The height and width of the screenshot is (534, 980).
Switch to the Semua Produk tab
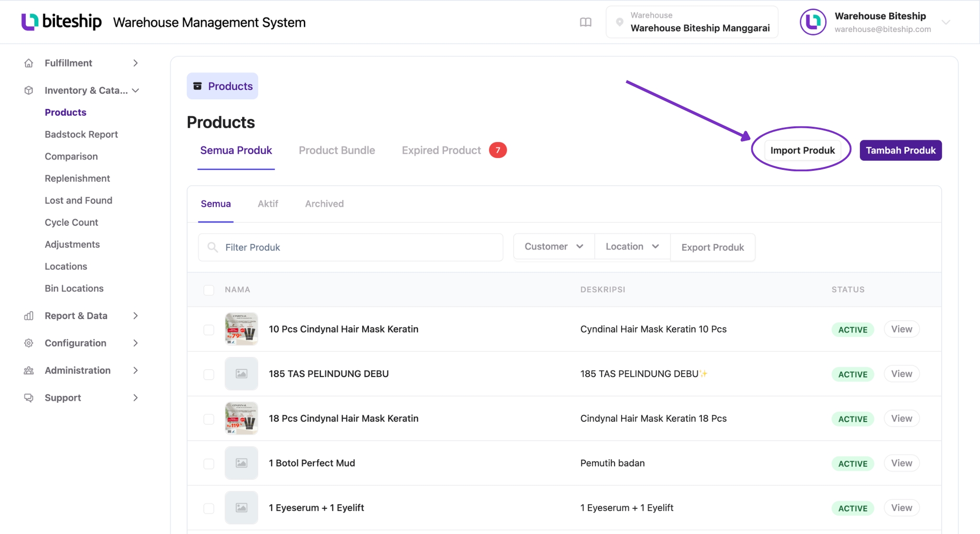pyautogui.click(x=236, y=150)
